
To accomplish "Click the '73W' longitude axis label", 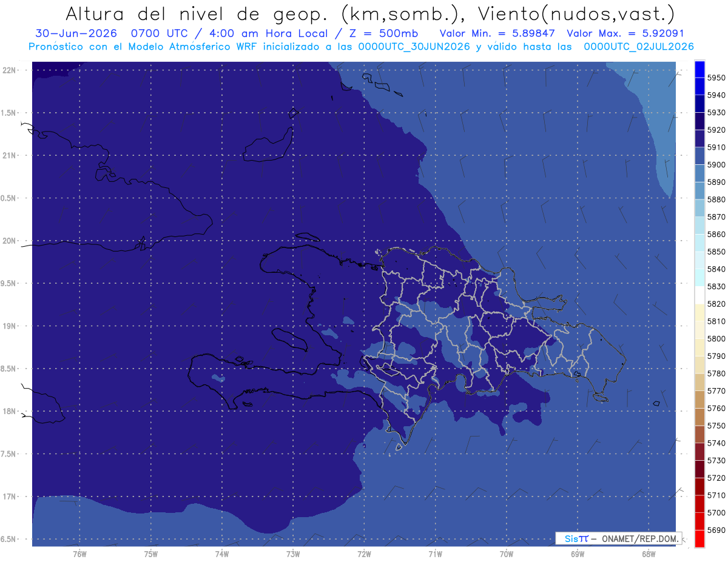I will click(293, 554).
